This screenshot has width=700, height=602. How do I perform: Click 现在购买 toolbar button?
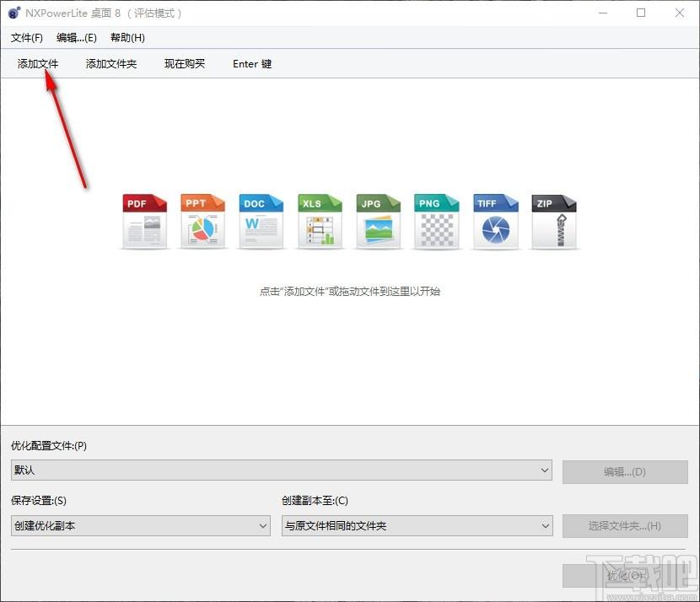coord(185,64)
